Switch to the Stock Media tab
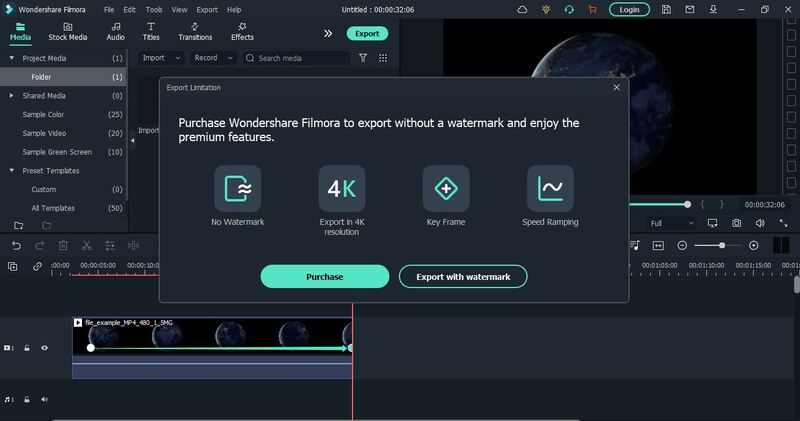The height and width of the screenshot is (421, 800). [x=68, y=32]
